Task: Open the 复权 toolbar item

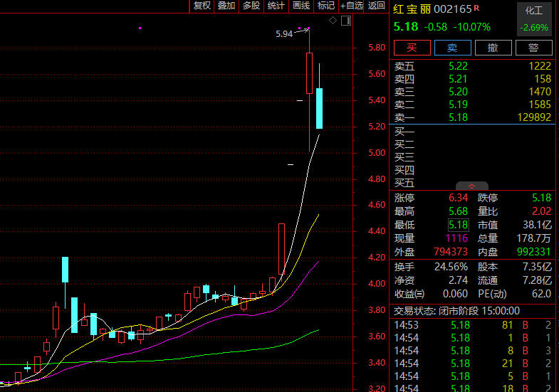Action: click(x=202, y=6)
